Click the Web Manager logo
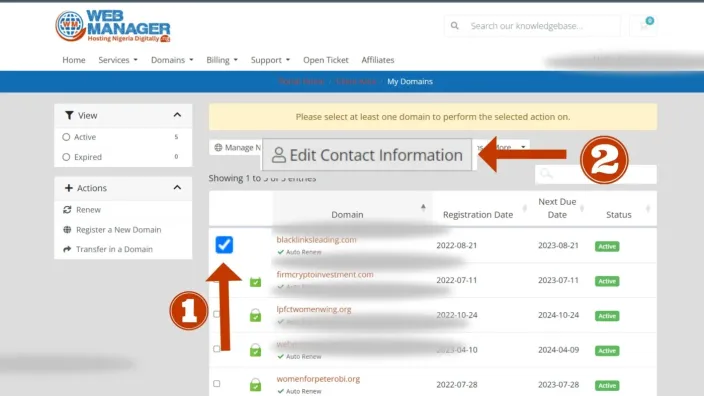 coord(113,26)
